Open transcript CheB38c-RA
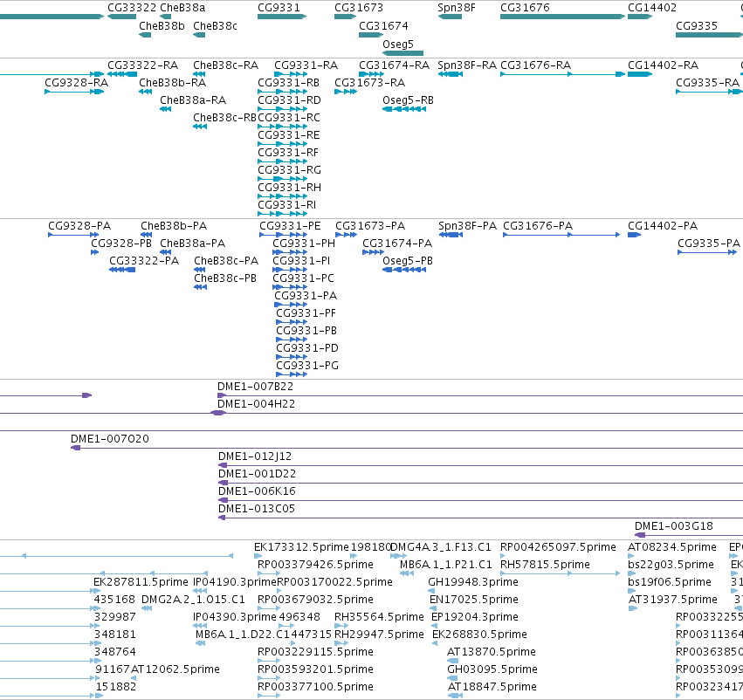This screenshot has width=743, height=700. tap(225, 65)
